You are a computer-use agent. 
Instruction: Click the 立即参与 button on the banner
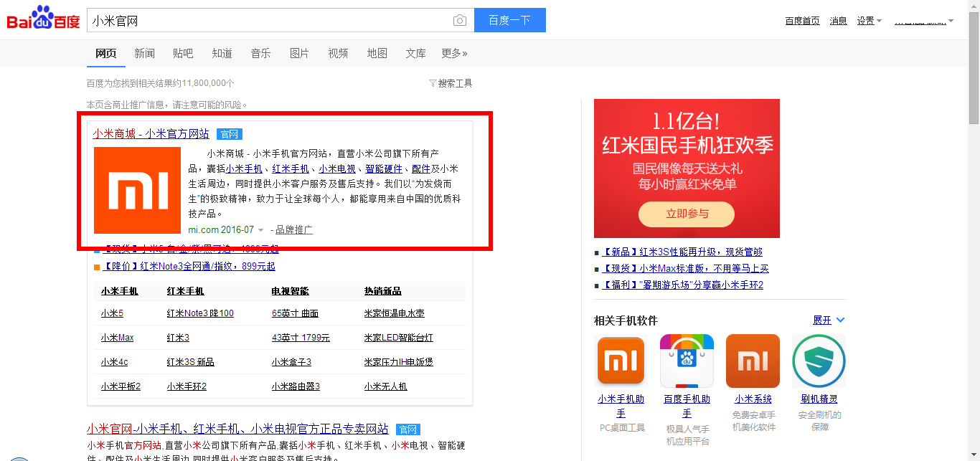[x=687, y=214]
